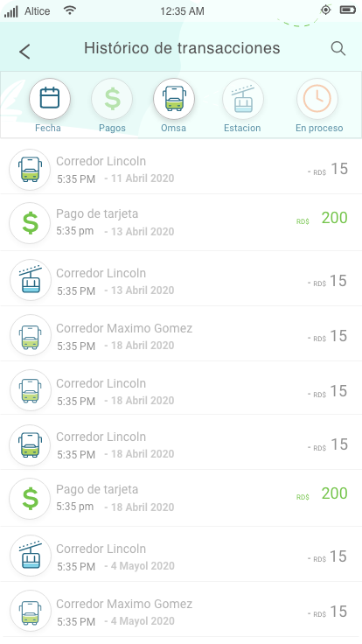Open Pago de tarjeta 18 Abril 2020

tap(181, 498)
